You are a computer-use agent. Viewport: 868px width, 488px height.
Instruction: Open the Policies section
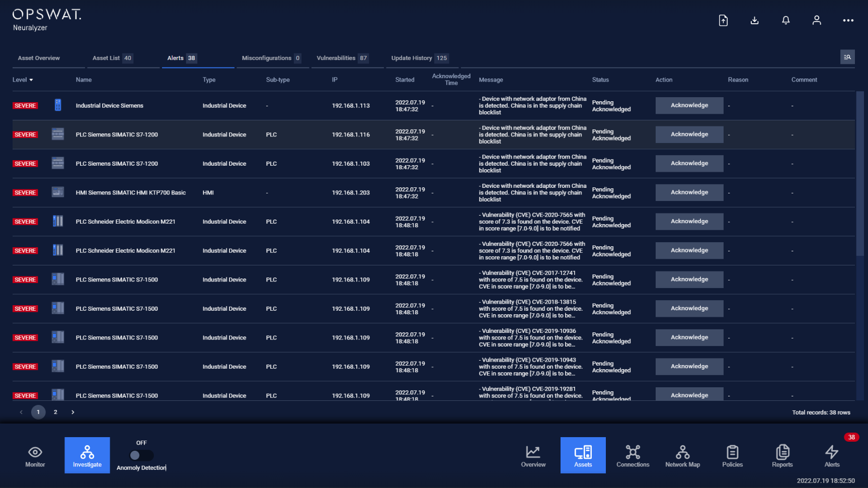point(733,455)
